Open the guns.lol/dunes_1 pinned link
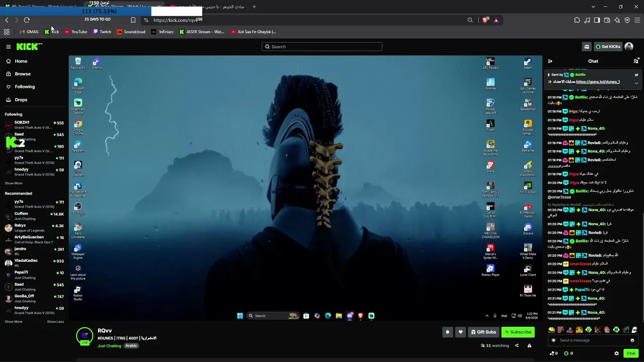The image size is (644, 362). click(598, 82)
